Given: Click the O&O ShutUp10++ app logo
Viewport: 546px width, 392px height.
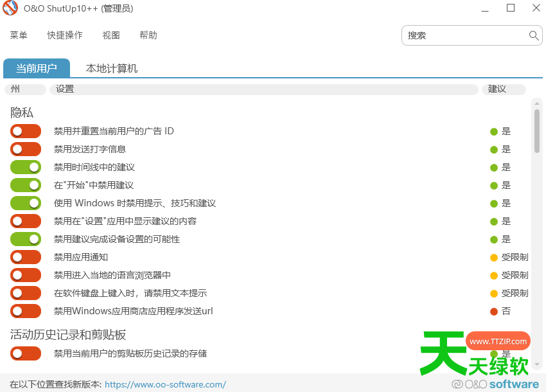Looking at the screenshot, I should point(10,8).
